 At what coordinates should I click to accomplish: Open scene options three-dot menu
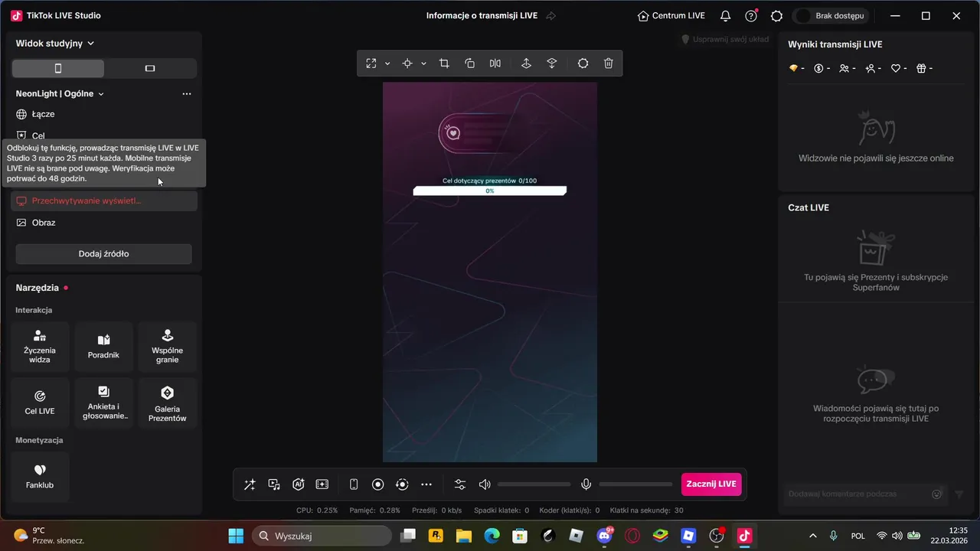coord(187,94)
